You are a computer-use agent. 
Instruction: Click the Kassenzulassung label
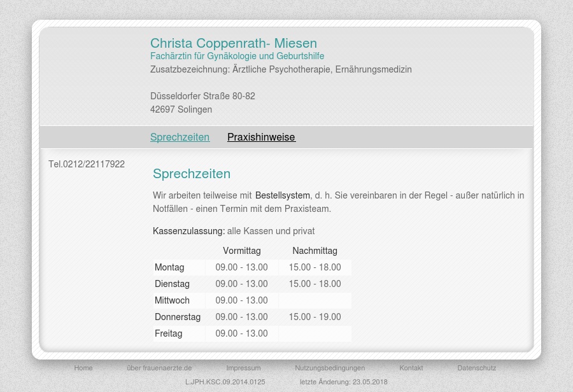[188, 231]
